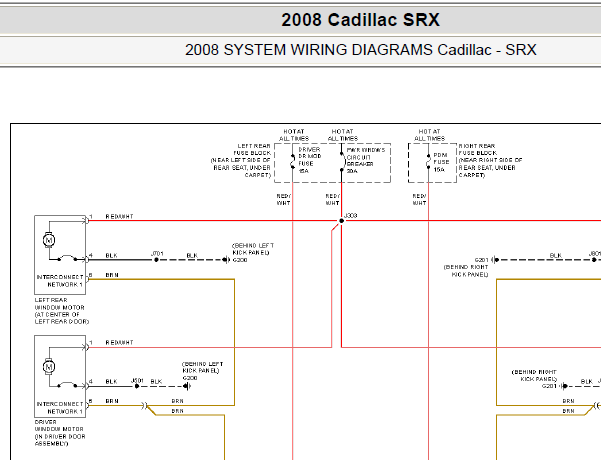Click "HOT AT ALL TIMES" above DRIVER DR MOD fuse
This screenshot has width=601, height=460.
(x=294, y=135)
